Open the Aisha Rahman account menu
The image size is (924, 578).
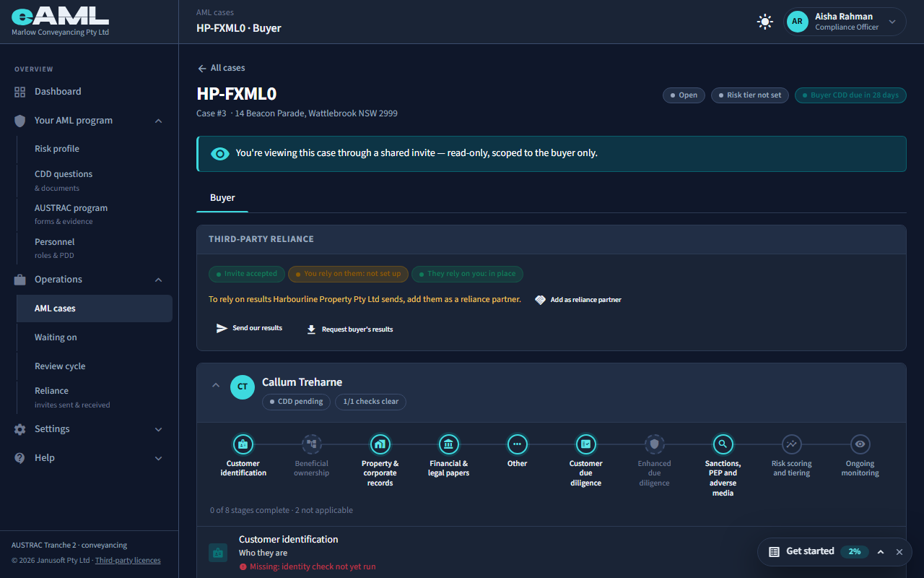click(x=845, y=22)
